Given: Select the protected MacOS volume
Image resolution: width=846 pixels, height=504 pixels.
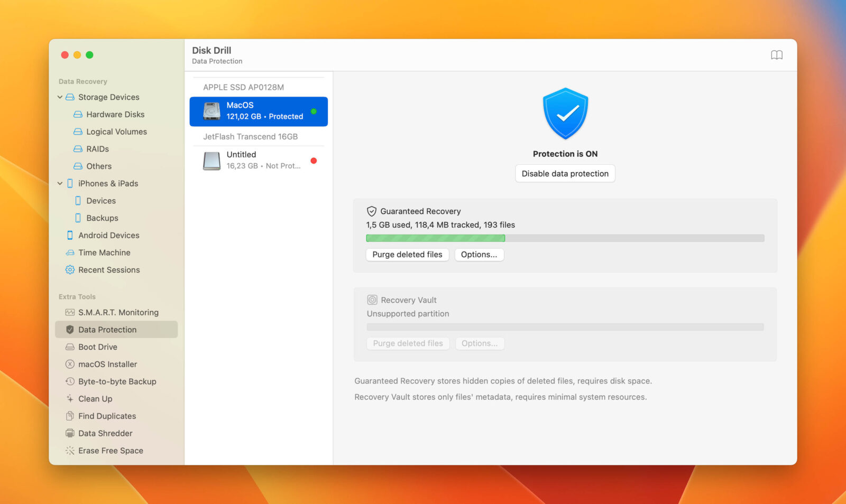Looking at the screenshot, I should point(258,111).
